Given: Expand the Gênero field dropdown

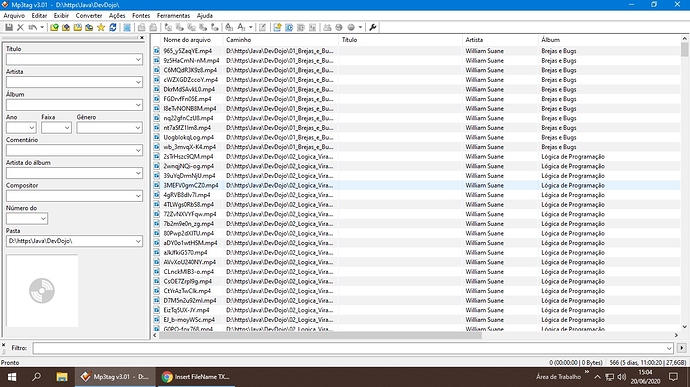Looking at the screenshot, I should [138, 128].
